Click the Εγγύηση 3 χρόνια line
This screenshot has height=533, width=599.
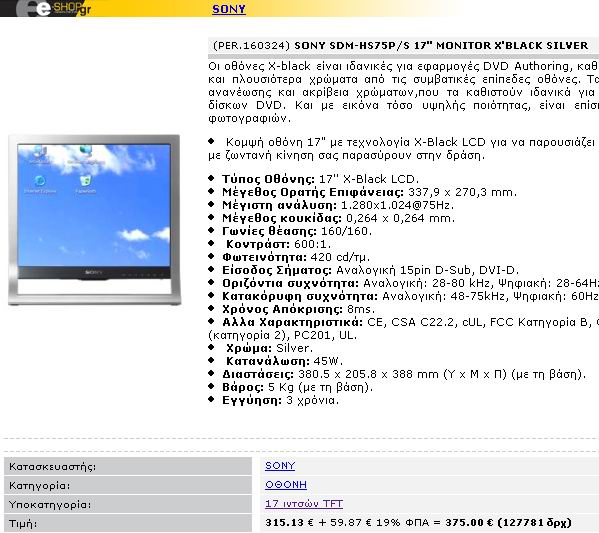(280, 400)
